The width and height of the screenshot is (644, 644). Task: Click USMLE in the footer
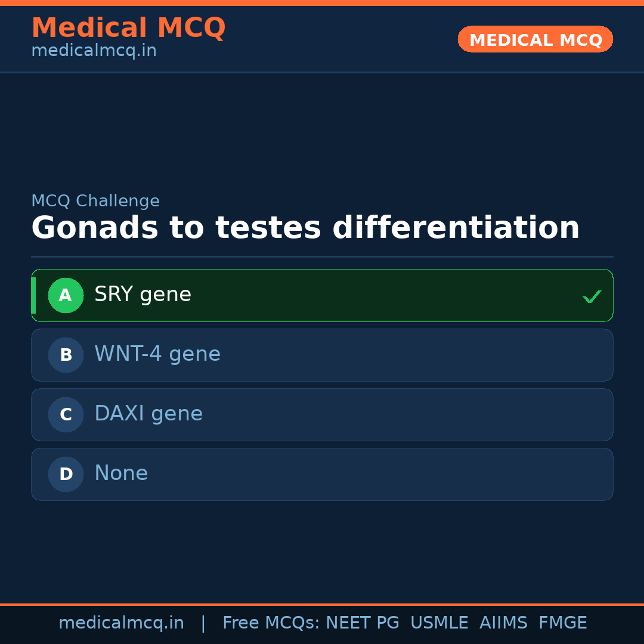click(x=439, y=623)
